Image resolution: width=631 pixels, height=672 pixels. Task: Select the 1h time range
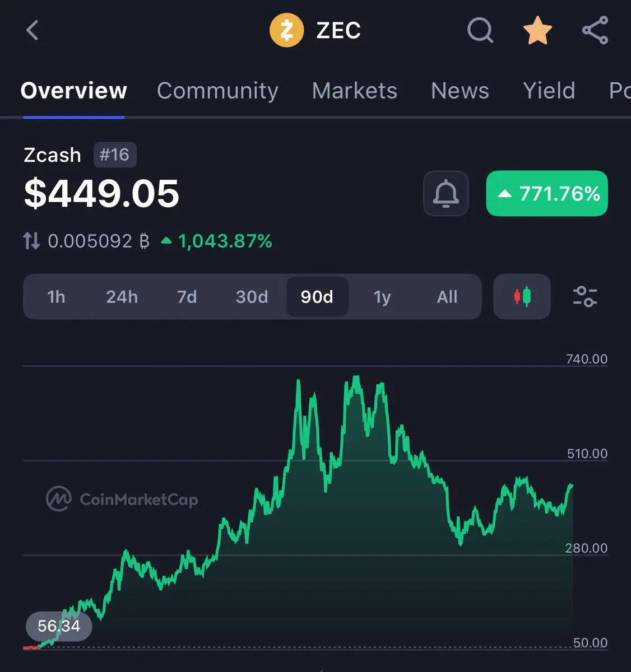tap(56, 296)
